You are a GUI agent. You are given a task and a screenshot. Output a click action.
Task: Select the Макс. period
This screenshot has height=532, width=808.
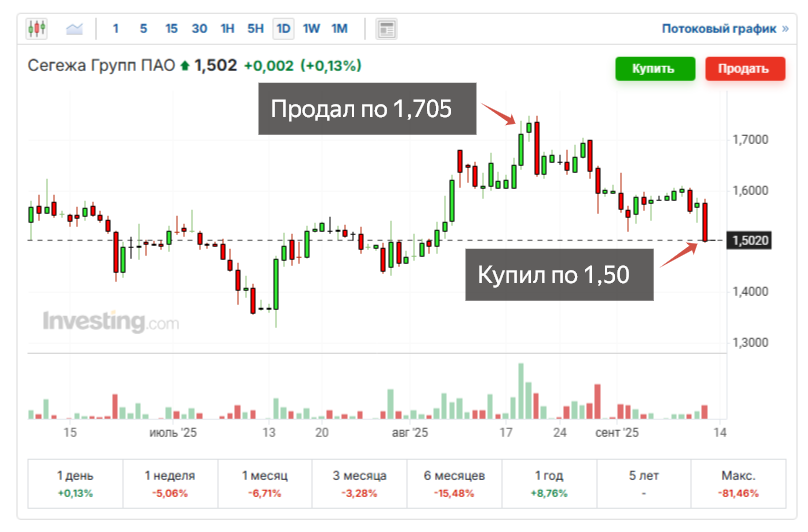pos(738,484)
